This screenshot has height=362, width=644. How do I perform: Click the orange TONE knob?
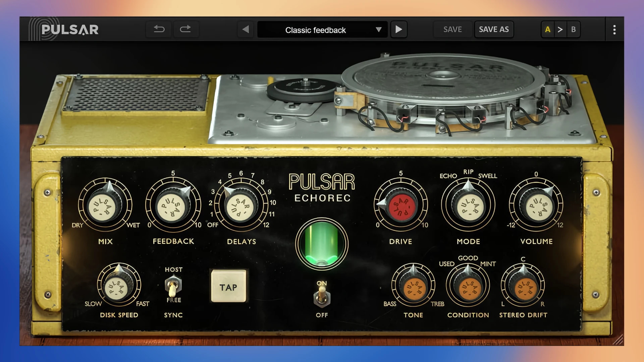point(414,286)
